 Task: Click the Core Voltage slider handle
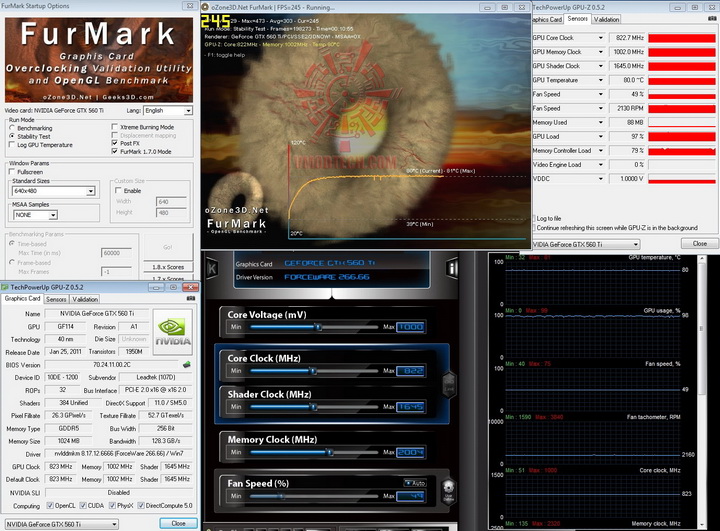pos(318,326)
